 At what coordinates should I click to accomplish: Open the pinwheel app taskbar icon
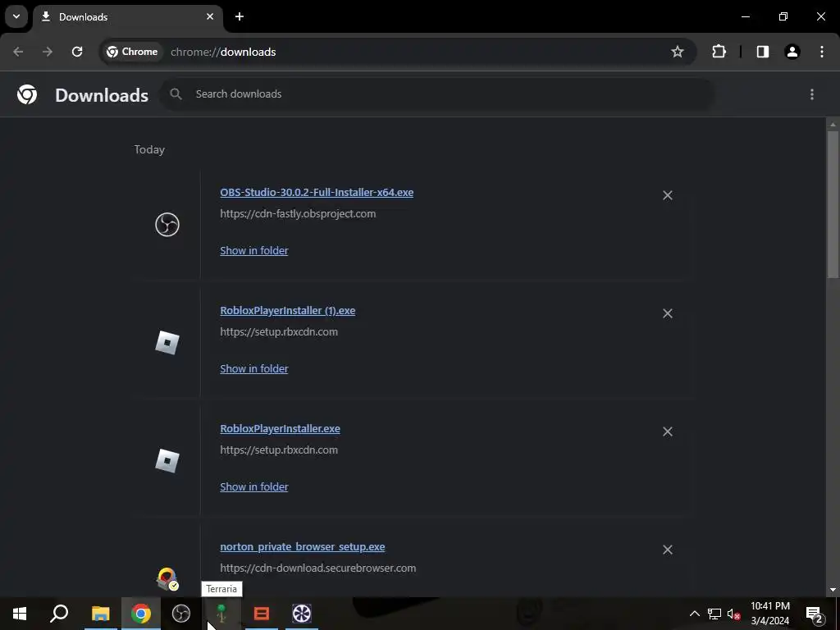pos(302,614)
